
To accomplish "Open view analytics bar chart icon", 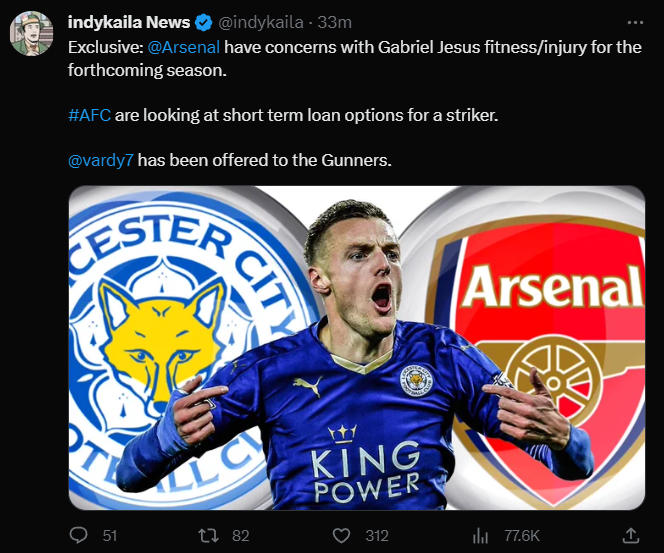I will [x=480, y=535].
